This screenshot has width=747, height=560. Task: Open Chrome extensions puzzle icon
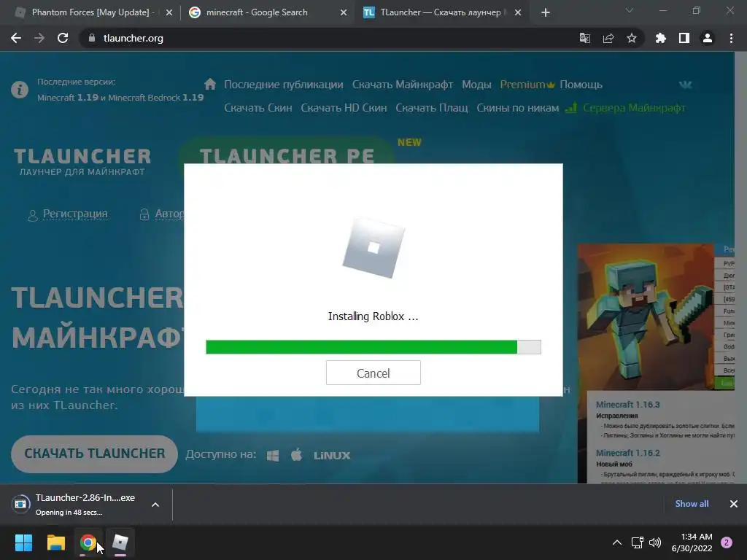point(660,38)
